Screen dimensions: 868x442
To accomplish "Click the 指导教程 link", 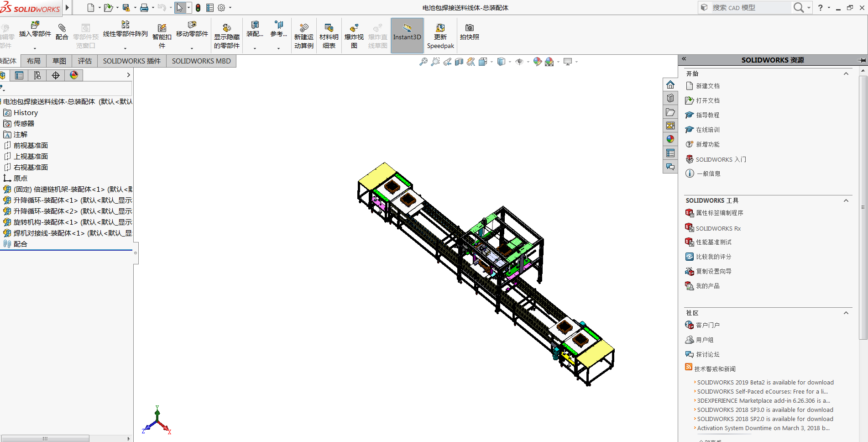I will pos(708,115).
